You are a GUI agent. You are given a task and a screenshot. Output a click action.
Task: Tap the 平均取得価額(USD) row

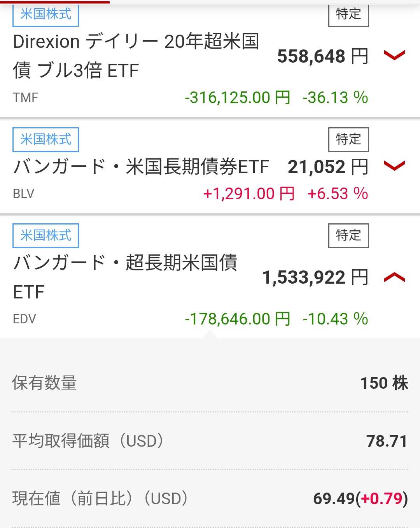(210, 441)
